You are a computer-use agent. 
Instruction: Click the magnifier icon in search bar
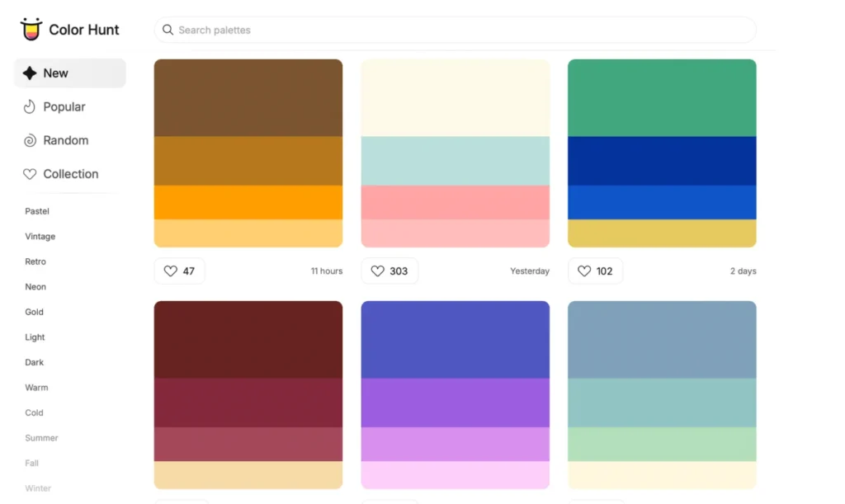pos(168,30)
